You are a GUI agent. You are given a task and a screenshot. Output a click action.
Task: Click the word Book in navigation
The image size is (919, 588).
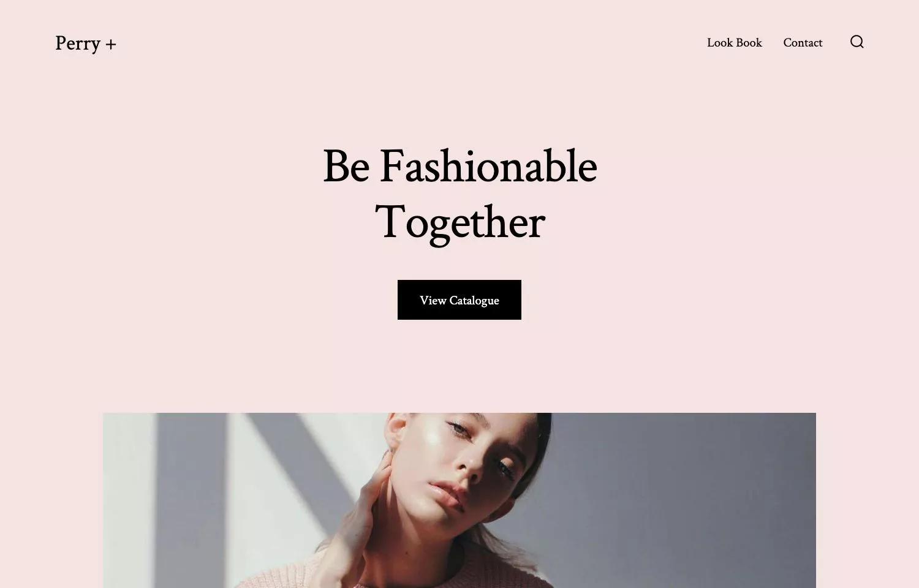(x=749, y=42)
